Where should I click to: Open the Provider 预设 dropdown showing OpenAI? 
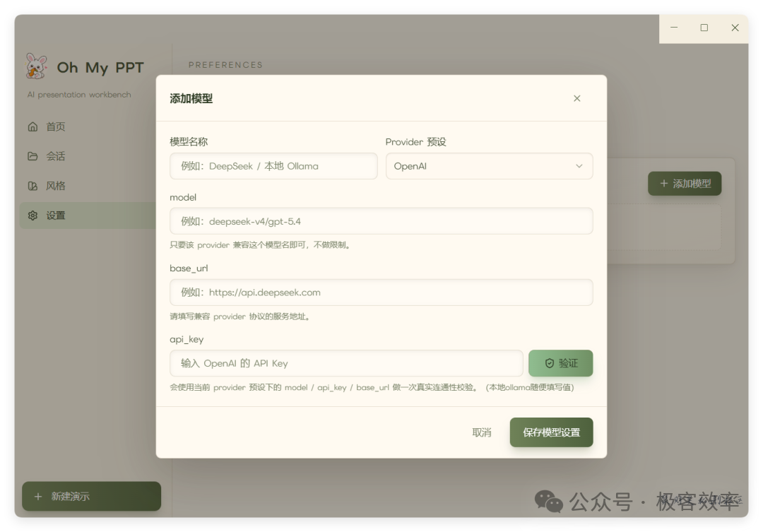pos(489,166)
